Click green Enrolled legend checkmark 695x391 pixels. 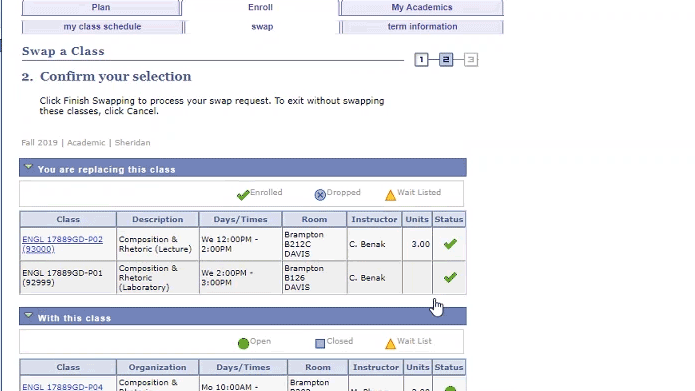tap(243, 195)
